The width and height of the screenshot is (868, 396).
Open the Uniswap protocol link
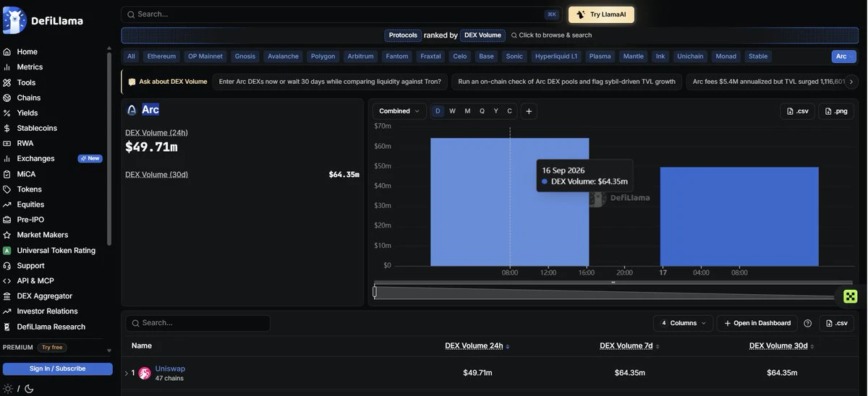tap(170, 369)
